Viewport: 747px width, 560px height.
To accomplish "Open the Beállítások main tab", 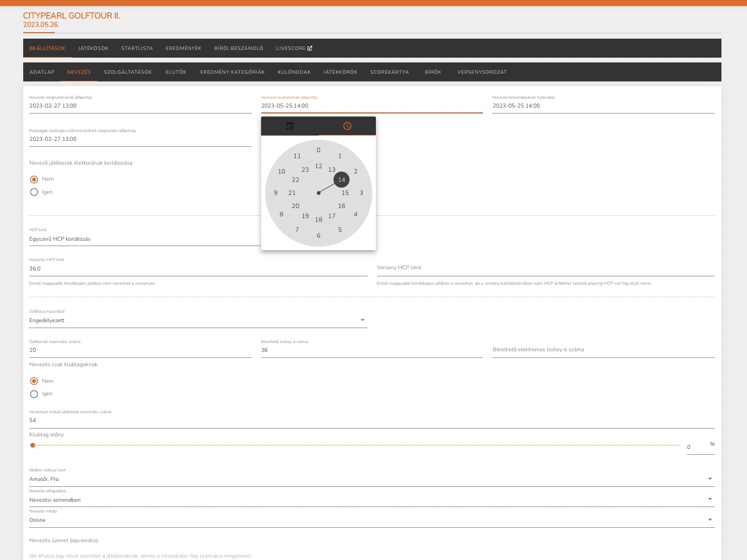I will pos(48,48).
